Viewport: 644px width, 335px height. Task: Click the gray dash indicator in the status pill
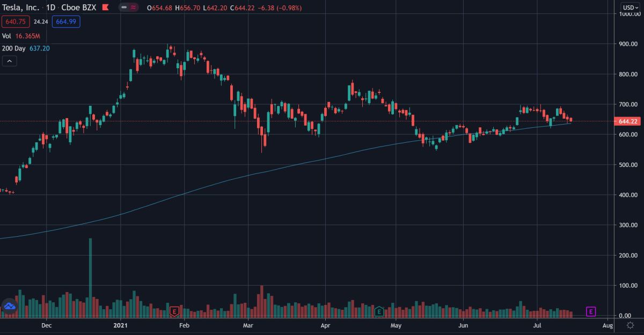[123, 8]
